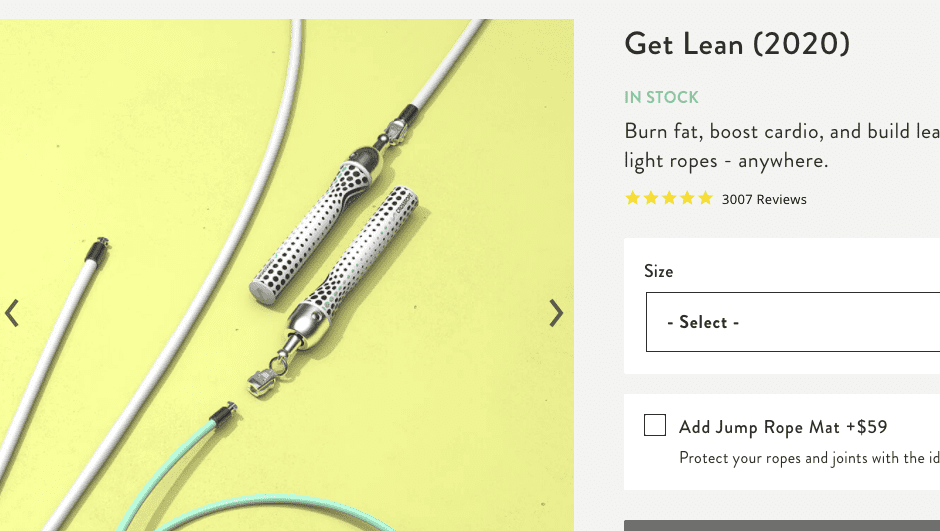Open the Size '- Select -' dropdown
Image resolution: width=940 pixels, height=531 pixels.
pos(793,322)
